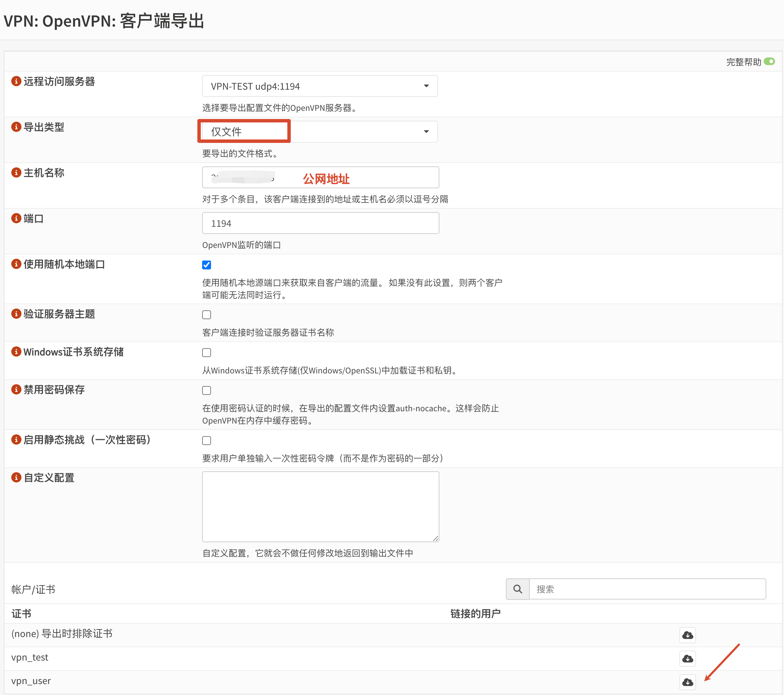Screen dimensions: 784x695
Task: Click info icon beside 端口 label
Action: 16,218
